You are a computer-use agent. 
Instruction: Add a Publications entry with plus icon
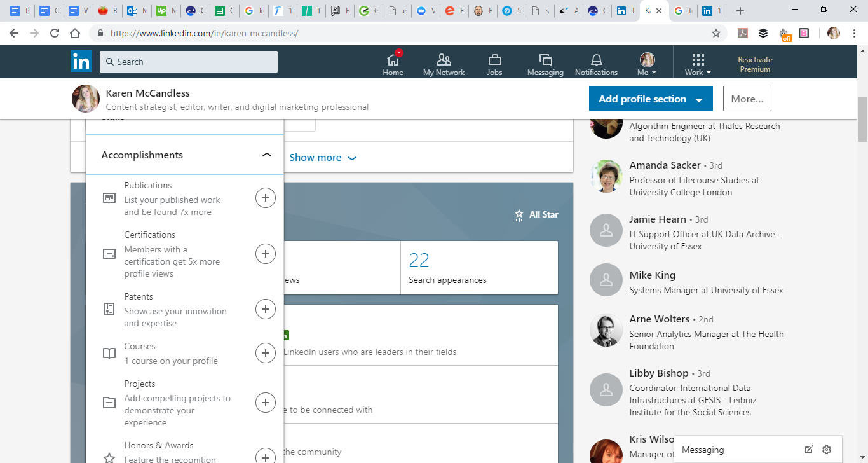tap(266, 198)
